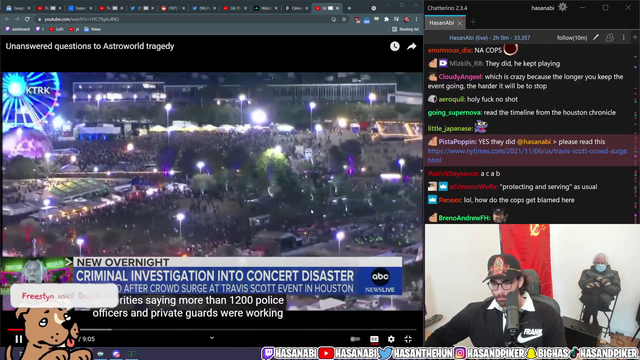
Task: Reload the YouTube page
Action: (x=27, y=19)
